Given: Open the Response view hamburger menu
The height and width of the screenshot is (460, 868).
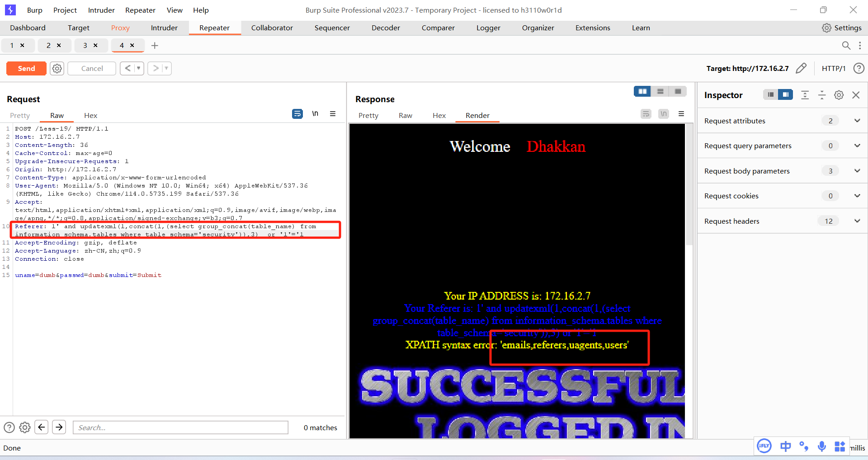Looking at the screenshot, I should [x=681, y=113].
